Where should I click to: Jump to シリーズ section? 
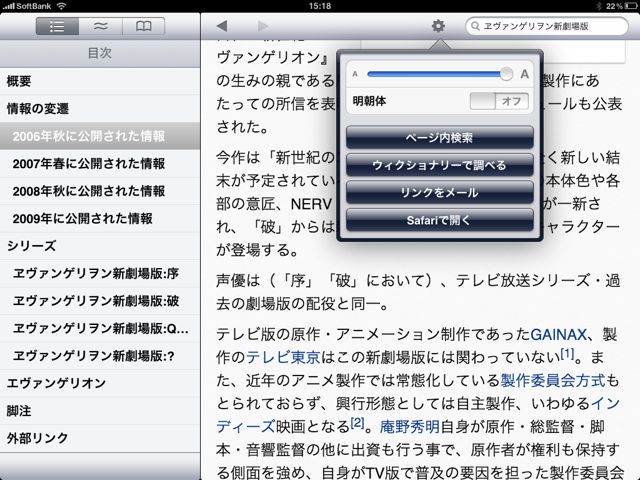point(100,246)
